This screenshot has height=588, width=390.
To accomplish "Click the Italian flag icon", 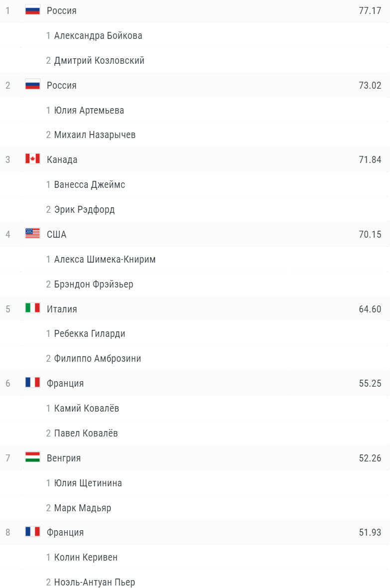I will coord(32,308).
